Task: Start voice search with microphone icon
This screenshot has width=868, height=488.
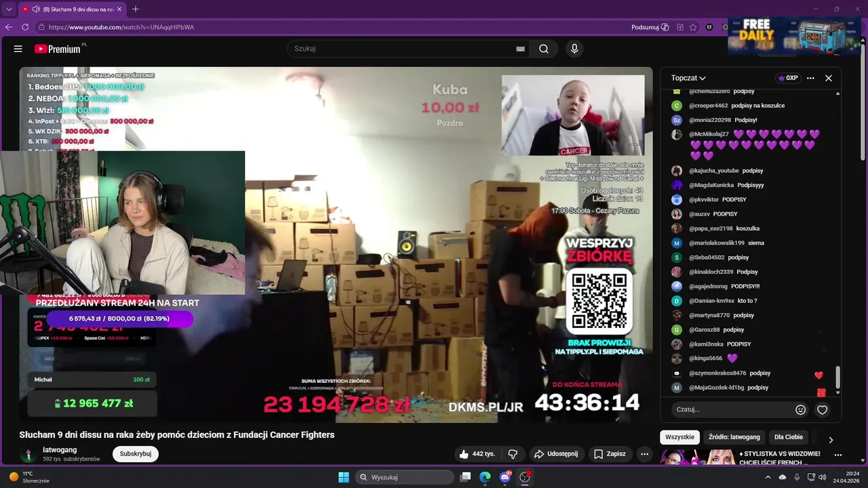Action: coord(574,49)
